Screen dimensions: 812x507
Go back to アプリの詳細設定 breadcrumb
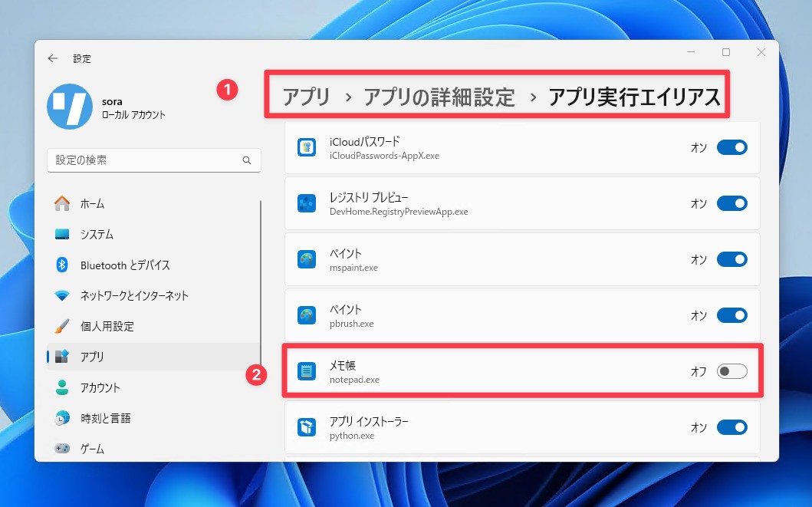click(439, 97)
